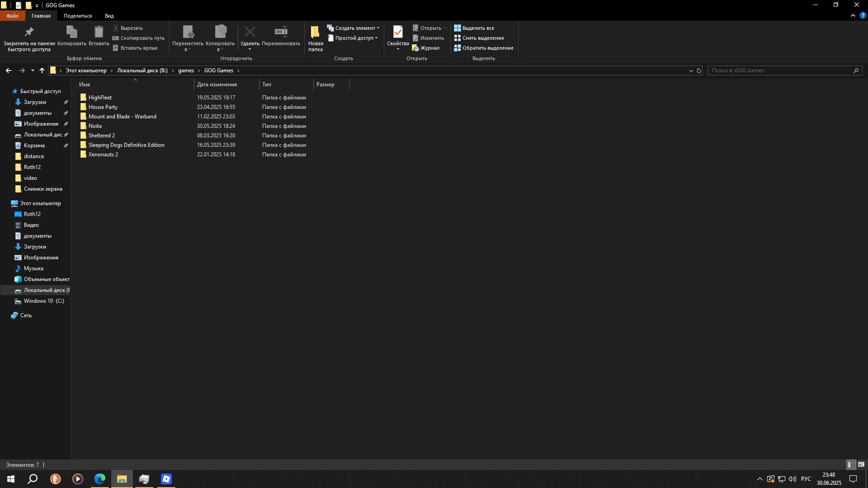868x488 pixels.
Task: Open address bar history dropdown
Action: (x=691, y=70)
